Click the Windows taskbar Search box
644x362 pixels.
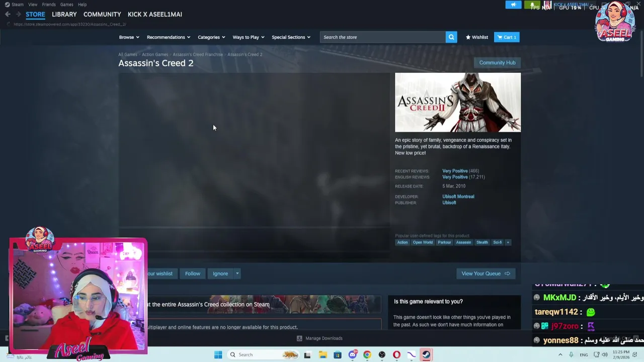coord(263,355)
